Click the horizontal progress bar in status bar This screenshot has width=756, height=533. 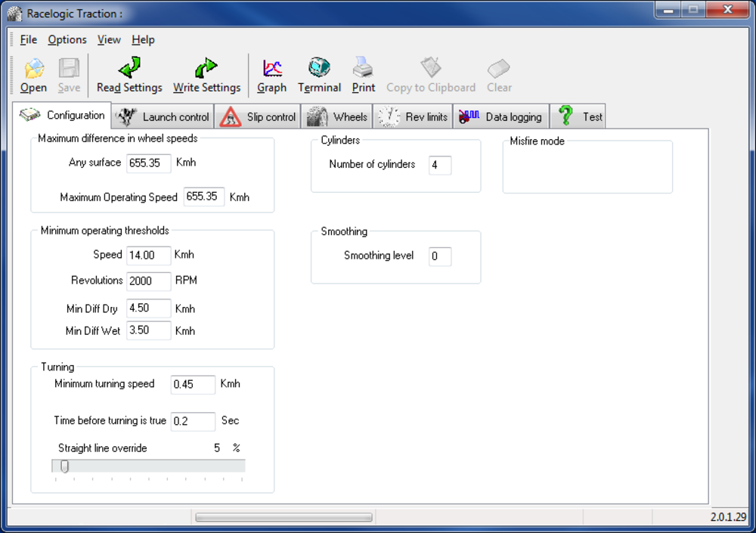click(283, 518)
